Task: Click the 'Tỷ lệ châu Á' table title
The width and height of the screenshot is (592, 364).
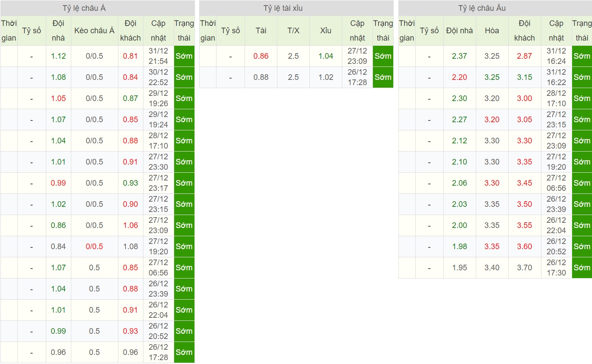Action: coord(84,8)
